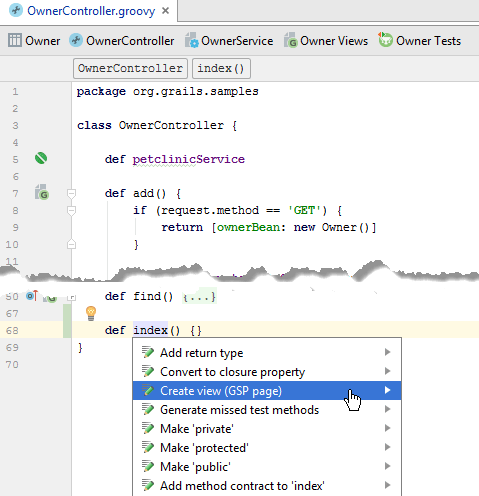Open submenu arrow for Create view (GSP page)
479x496 pixels.
pos(387,390)
